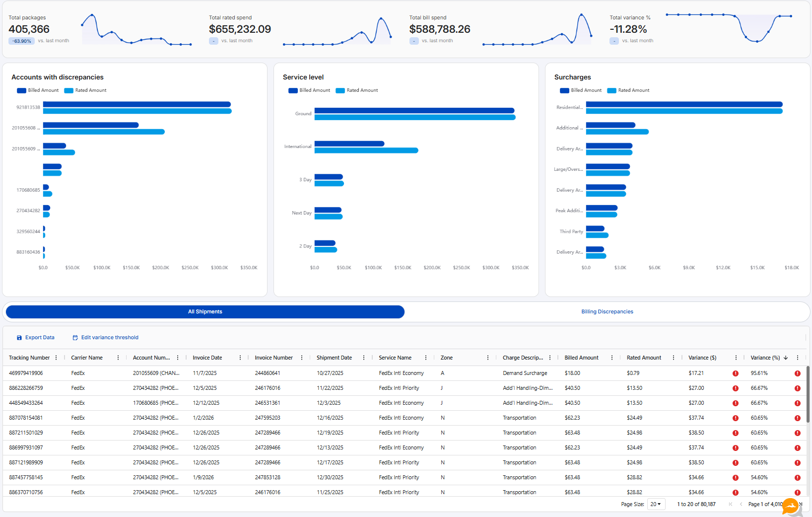Toggle Billed Amount legend in Accounts chart
Image resolution: width=812 pixels, height=517 pixels.
[38, 90]
